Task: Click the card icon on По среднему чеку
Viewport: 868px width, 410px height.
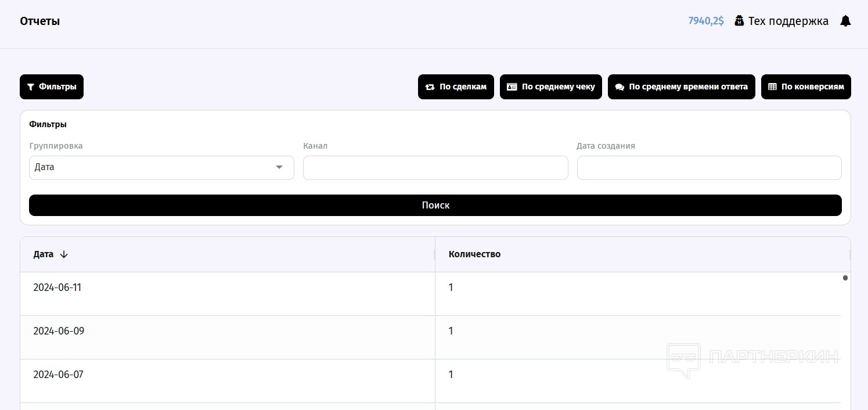Action: coord(512,87)
